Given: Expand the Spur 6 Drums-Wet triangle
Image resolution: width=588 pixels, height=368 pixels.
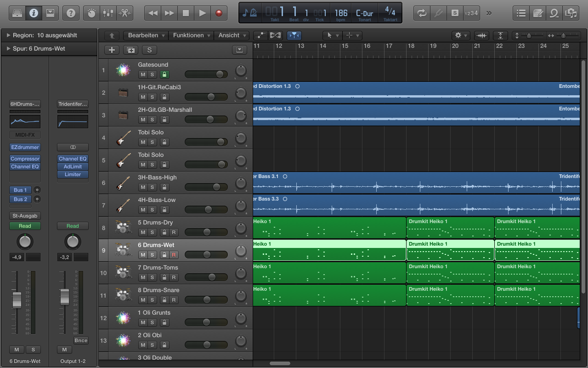Looking at the screenshot, I should coord(8,48).
